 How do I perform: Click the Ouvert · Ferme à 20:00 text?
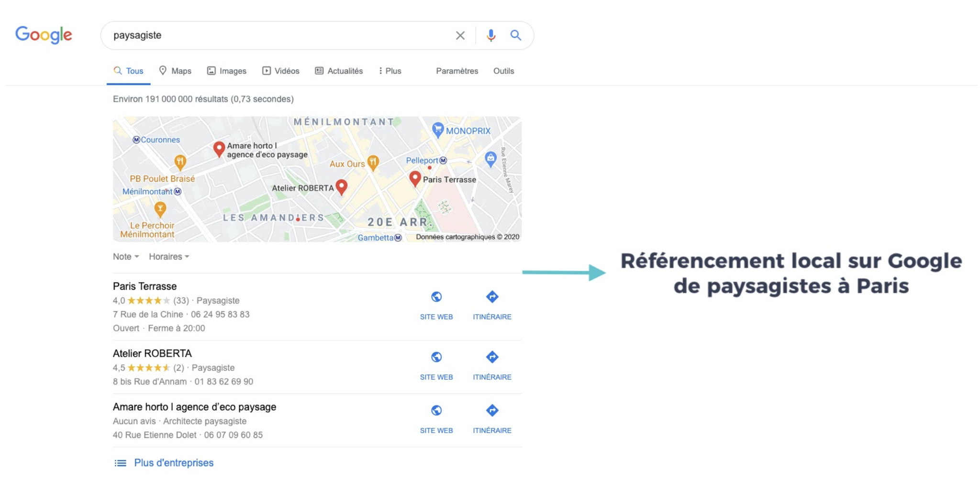click(159, 328)
